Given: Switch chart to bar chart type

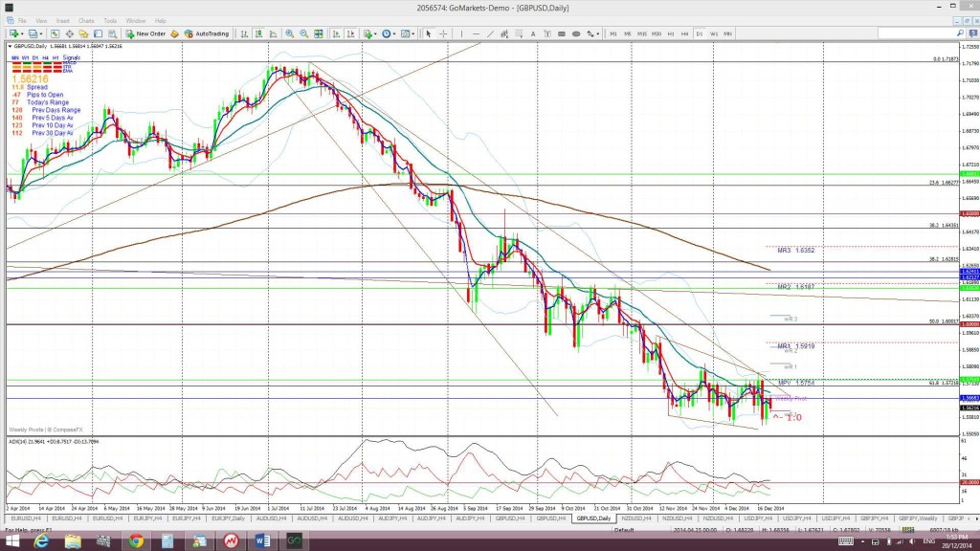Looking at the screenshot, I should pos(244,33).
